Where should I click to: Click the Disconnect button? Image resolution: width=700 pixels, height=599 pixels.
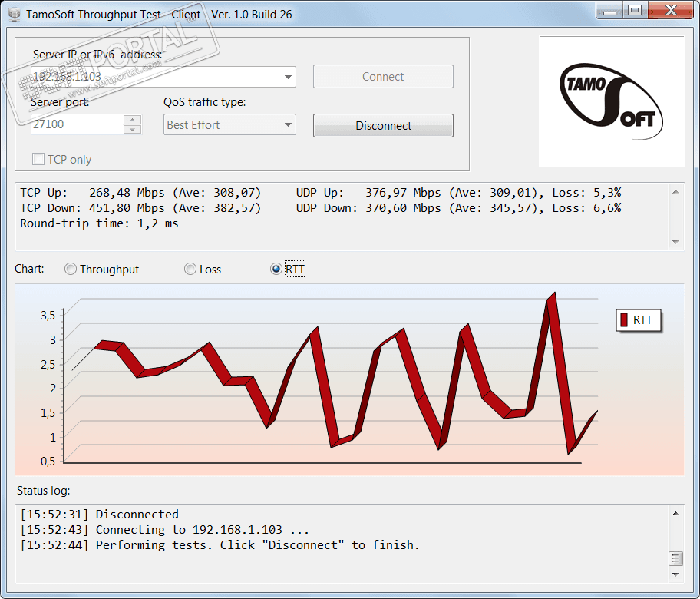point(383,125)
